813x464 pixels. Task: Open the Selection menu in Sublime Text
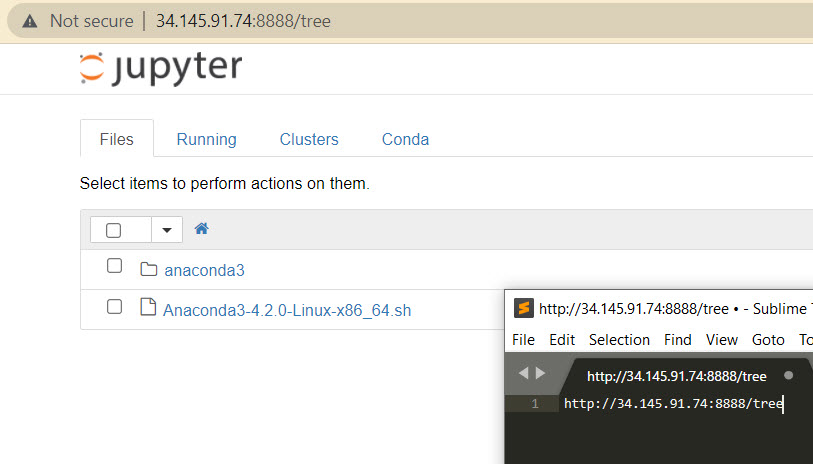click(x=619, y=340)
